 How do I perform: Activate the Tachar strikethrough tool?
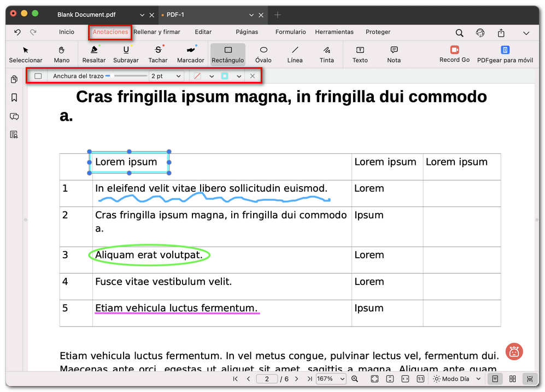(158, 55)
